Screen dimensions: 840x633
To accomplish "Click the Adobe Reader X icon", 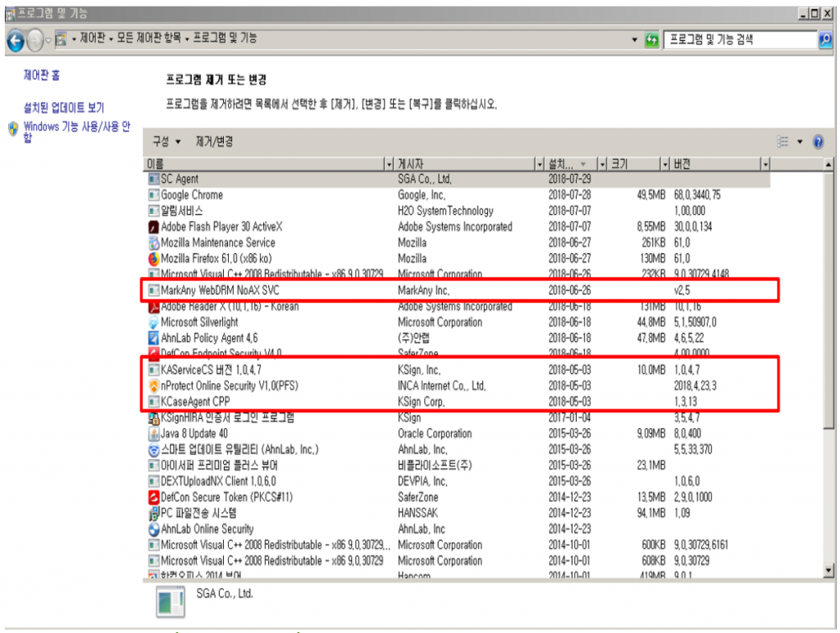I will 153,307.
